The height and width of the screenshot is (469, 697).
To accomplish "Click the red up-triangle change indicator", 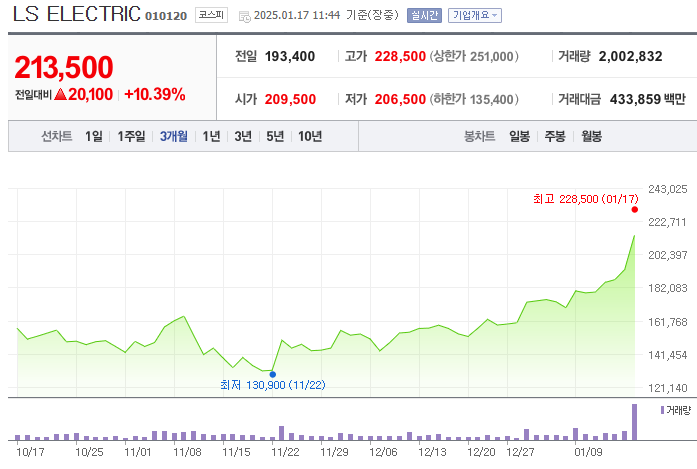I will point(60,94).
